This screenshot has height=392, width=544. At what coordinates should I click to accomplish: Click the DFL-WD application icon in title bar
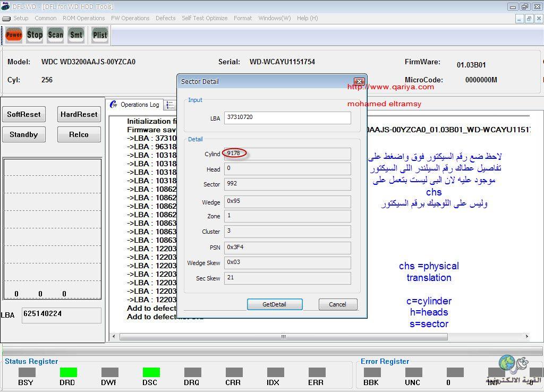[5, 6]
